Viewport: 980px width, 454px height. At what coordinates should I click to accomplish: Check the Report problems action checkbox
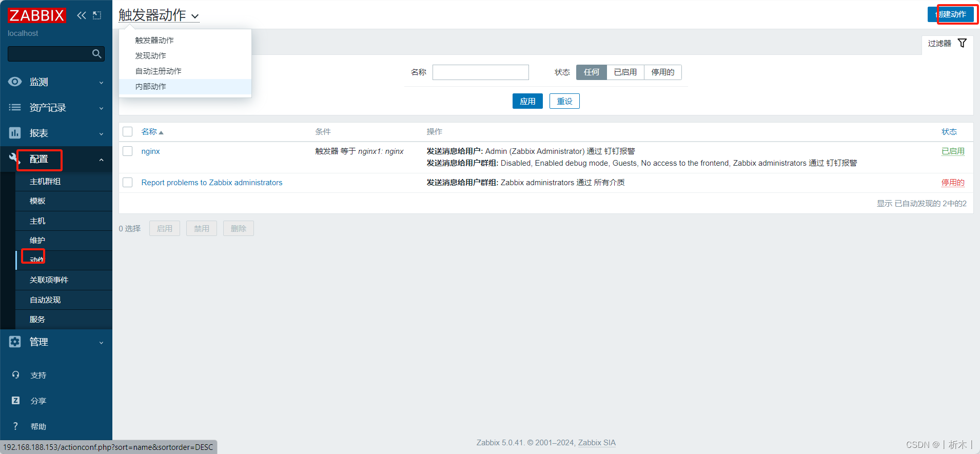tap(128, 183)
